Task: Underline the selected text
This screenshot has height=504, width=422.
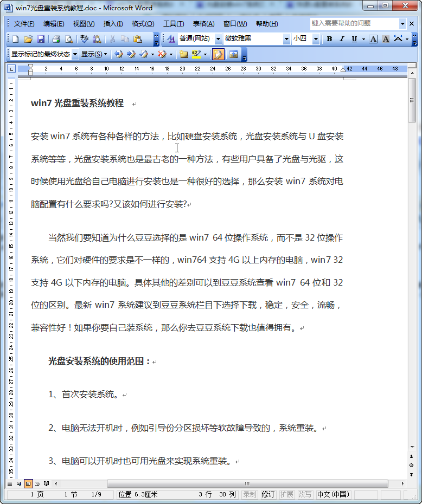Action: [x=354, y=39]
